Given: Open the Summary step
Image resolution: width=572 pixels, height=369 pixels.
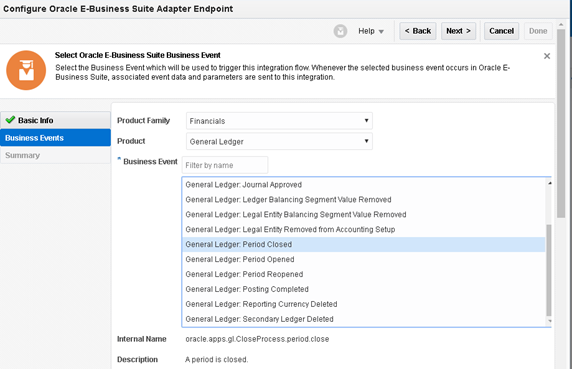Looking at the screenshot, I should 55,155.
